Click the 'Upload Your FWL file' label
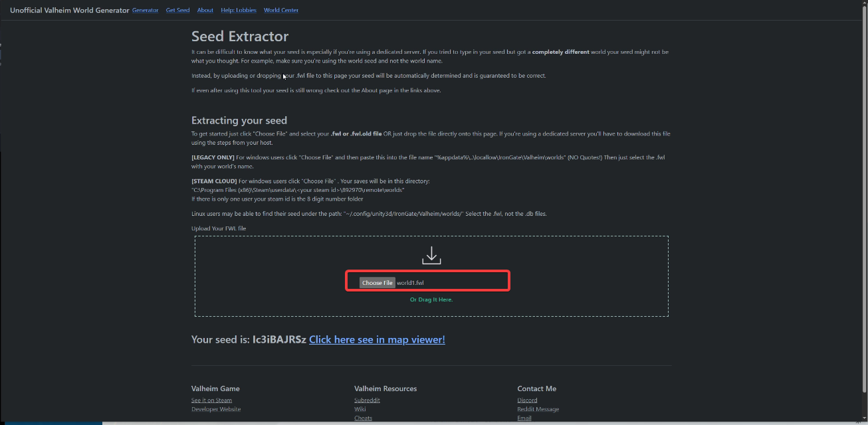The image size is (868, 425). (x=219, y=228)
